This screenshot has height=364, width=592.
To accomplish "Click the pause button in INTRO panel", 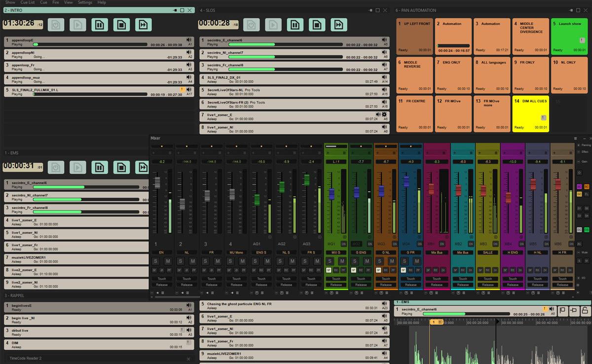I will click(99, 25).
